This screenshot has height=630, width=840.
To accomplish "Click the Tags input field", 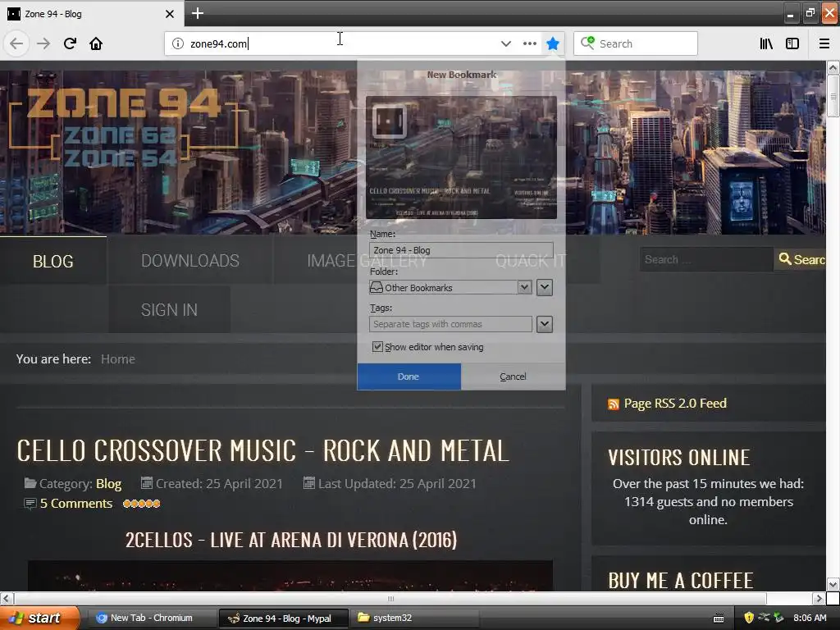I will pos(450,324).
